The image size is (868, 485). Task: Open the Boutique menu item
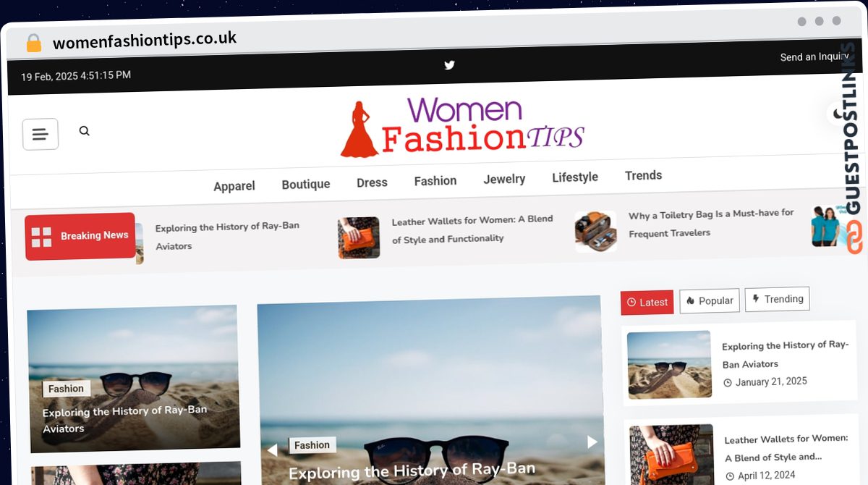coord(306,185)
